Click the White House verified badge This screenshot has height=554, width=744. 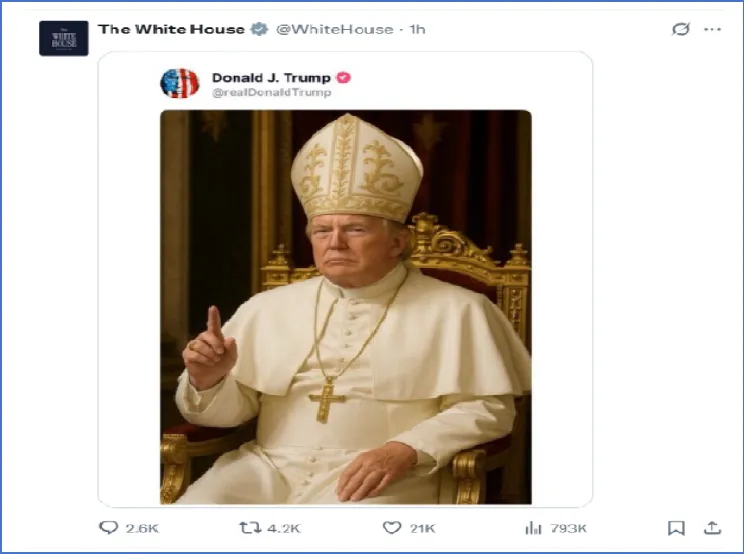(259, 29)
